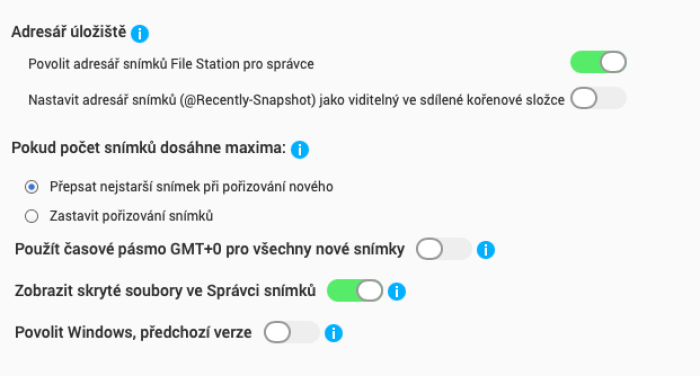
Task: Click the Zobrazit skryté soubory ve Správci label text
Action: click(165, 291)
